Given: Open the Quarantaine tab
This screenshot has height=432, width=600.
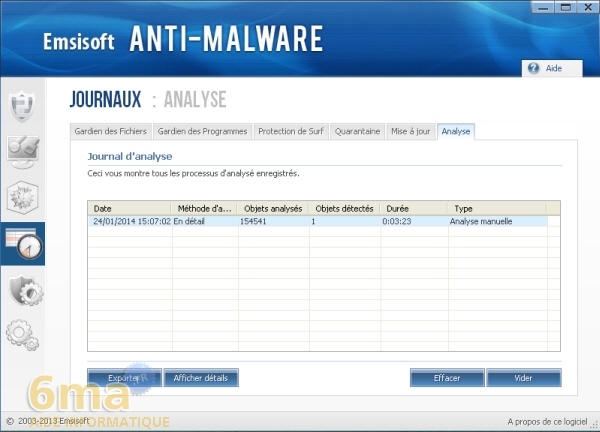Looking at the screenshot, I should point(357,131).
